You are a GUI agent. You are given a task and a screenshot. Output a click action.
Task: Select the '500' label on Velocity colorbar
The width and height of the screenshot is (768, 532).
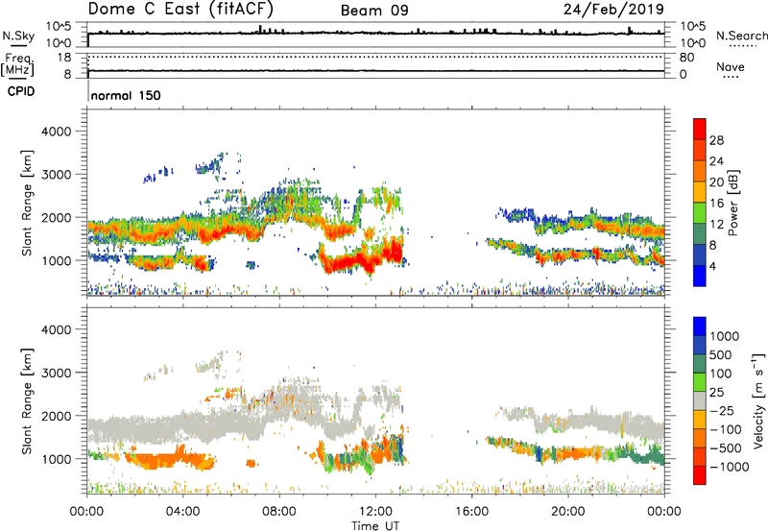[721, 354]
